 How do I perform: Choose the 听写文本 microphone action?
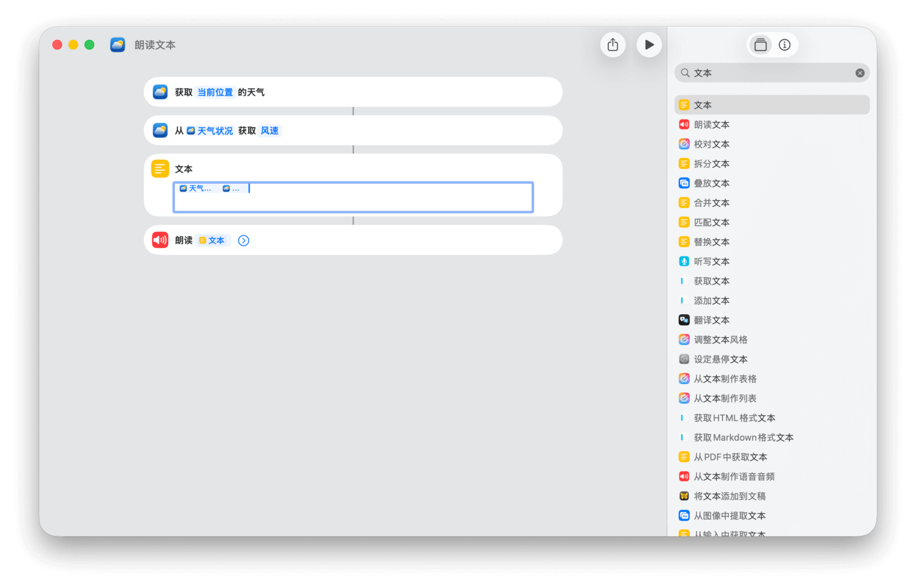coord(712,262)
